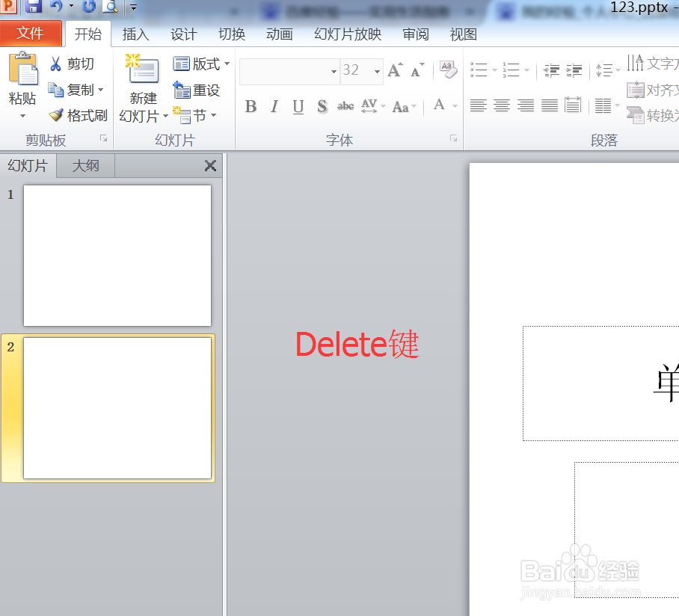Toggle Align Text Right
Image resolution: width=679 pixels, height=616 pixels.
click(x=525, y=105)
